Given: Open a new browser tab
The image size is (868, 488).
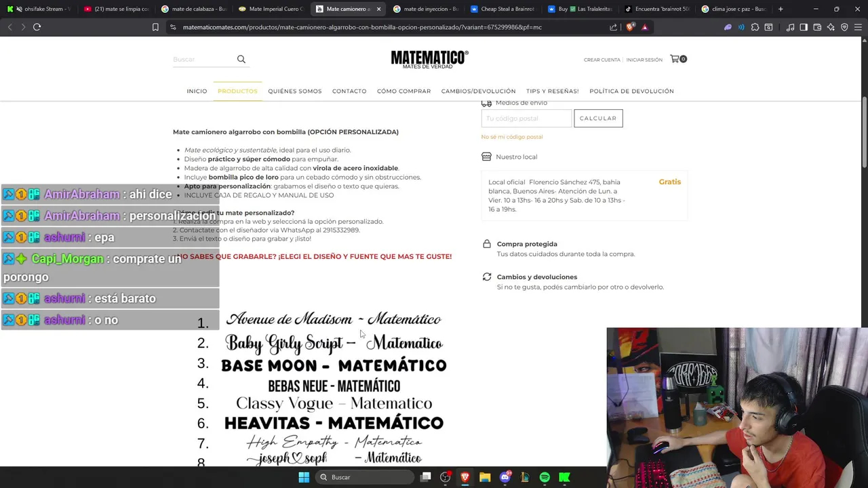Looking at the screenshot, I should tap(781, 9).
